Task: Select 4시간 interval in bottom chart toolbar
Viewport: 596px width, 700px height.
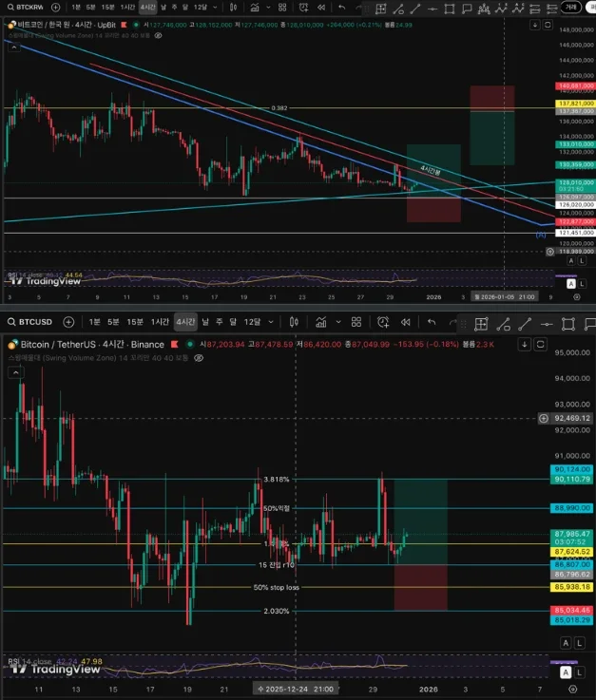Action: click(x=185, y=322)
